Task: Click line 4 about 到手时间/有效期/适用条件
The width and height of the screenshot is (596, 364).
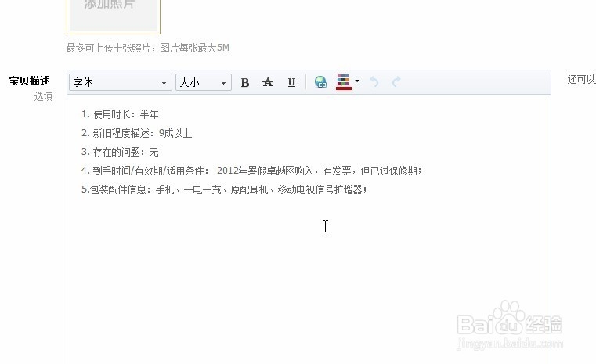Action: pos(251,171)
